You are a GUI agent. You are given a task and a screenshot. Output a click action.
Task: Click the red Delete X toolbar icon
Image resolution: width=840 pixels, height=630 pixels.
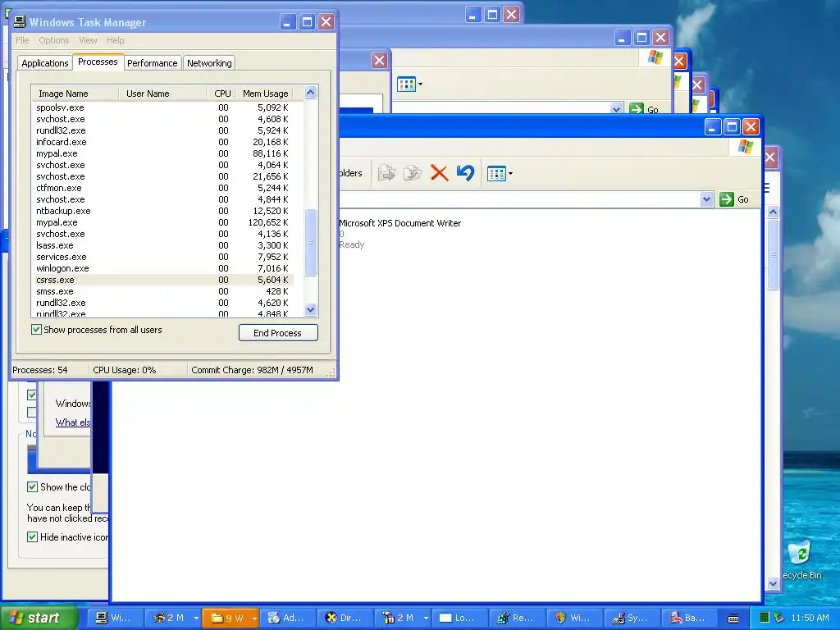coord(439,173)
